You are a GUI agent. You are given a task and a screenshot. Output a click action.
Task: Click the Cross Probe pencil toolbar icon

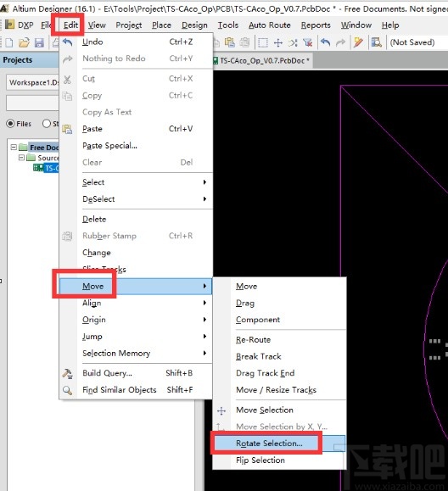[358, 42]
